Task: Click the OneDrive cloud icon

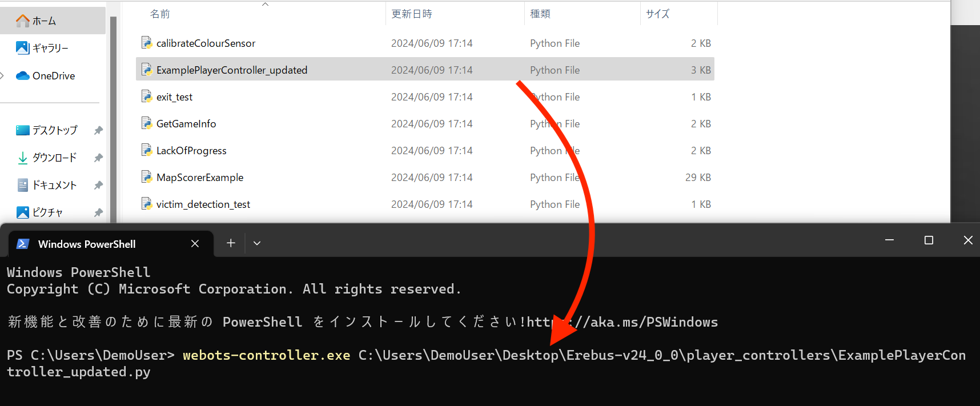Action: [23, 76]
